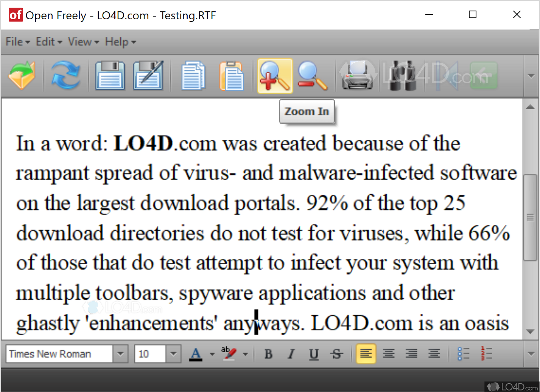Click the Refresh arrows icon
Viewport: 540px width, 392px height.
click(65, 75)
